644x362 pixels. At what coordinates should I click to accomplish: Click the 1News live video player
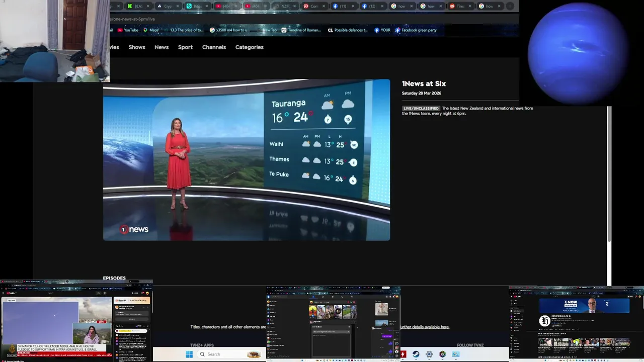click(247, 160)
